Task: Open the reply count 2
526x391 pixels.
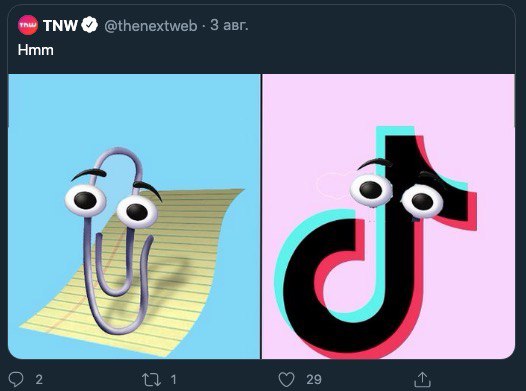Action: pyautogui.click(x=39, y=380)
